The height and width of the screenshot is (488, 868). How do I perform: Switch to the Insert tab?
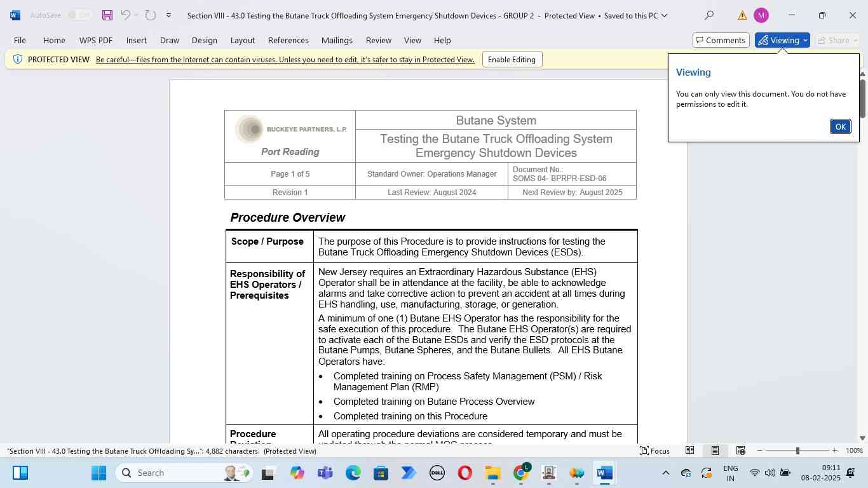point(137,40)
